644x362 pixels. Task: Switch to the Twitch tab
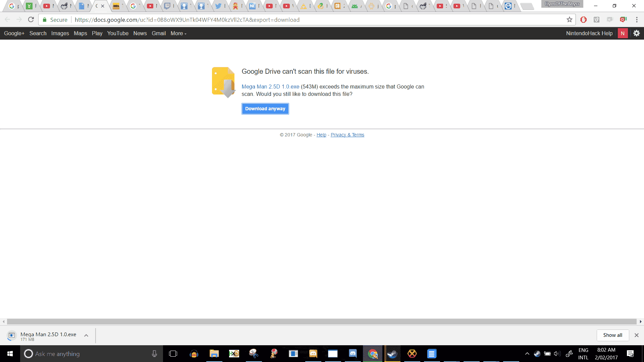point(169,6)
